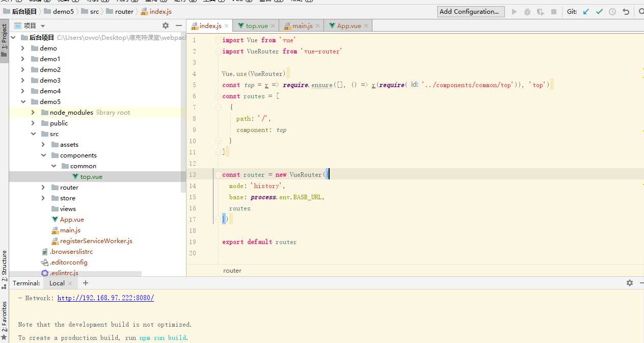Toggle the 1: Project tool window
Viewport: 644px width, 343px height.
coord(4,41)
